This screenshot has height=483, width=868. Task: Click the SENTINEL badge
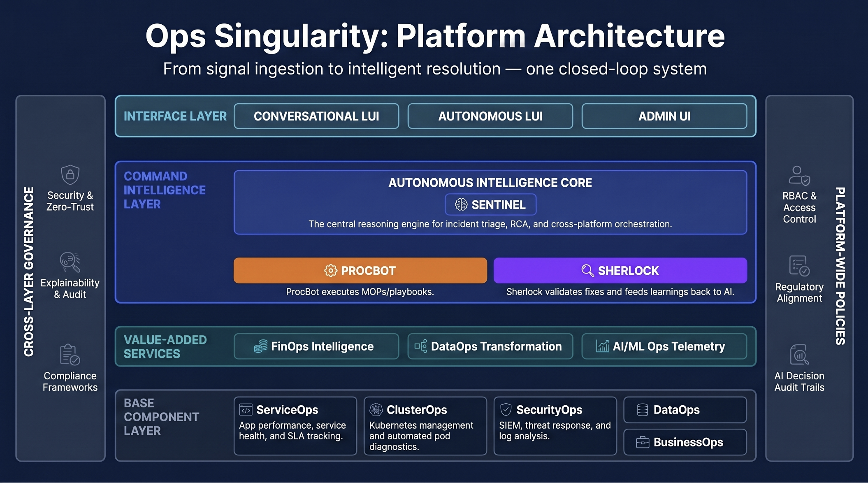coord(490,204)
